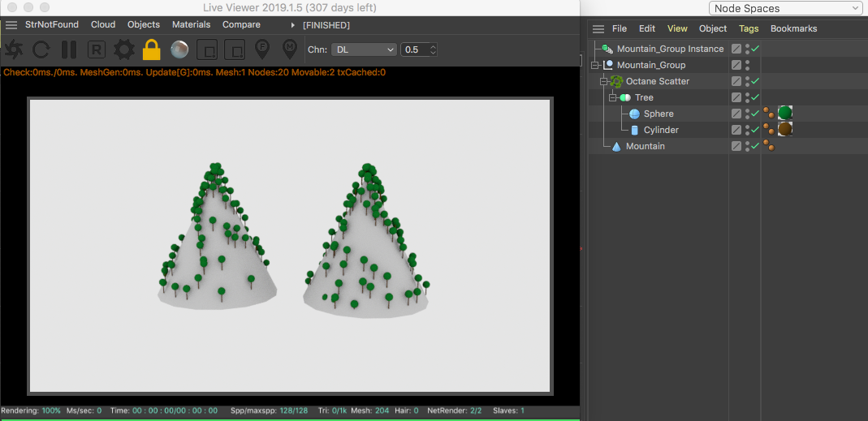Toggle the Sphere object enable checkmark
This screenshot has width=868, height=421.
coord(755,114)
